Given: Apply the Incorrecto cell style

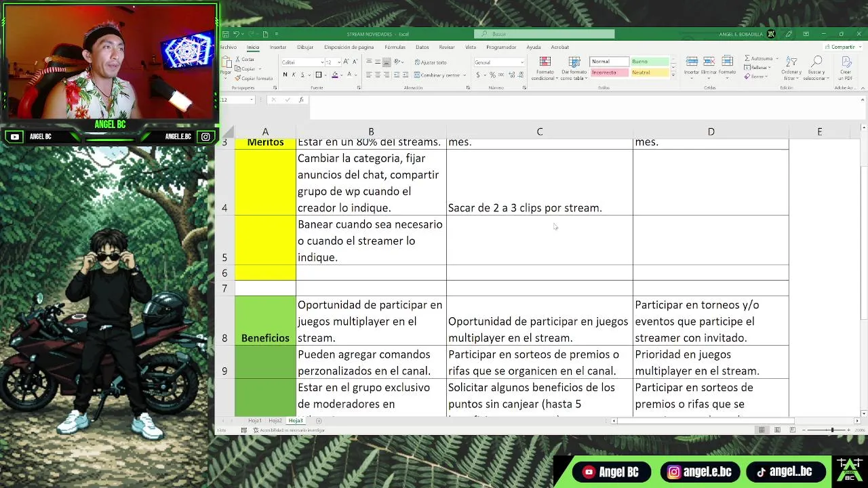Looking at the screenshot, I should 610,72.
